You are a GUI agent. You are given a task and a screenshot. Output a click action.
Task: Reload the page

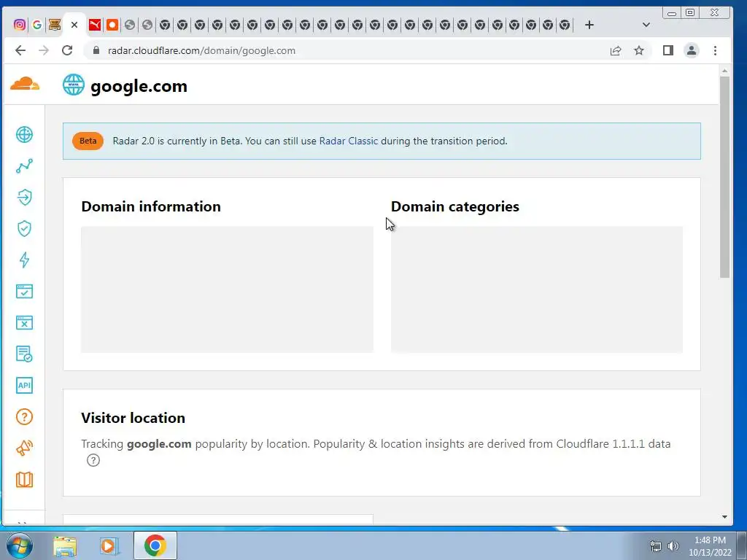(67, 50)
